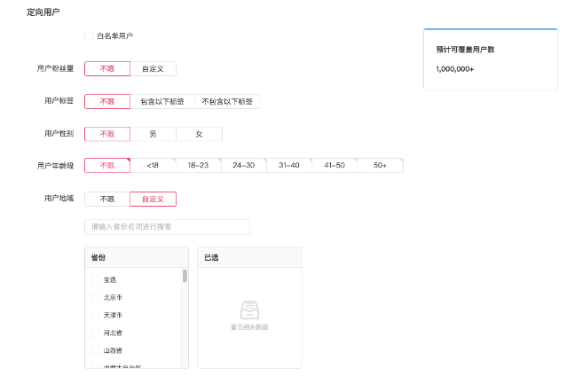Click the 用户年龄段 field label
Screen dimensions: 567x392
pos(55,166)
